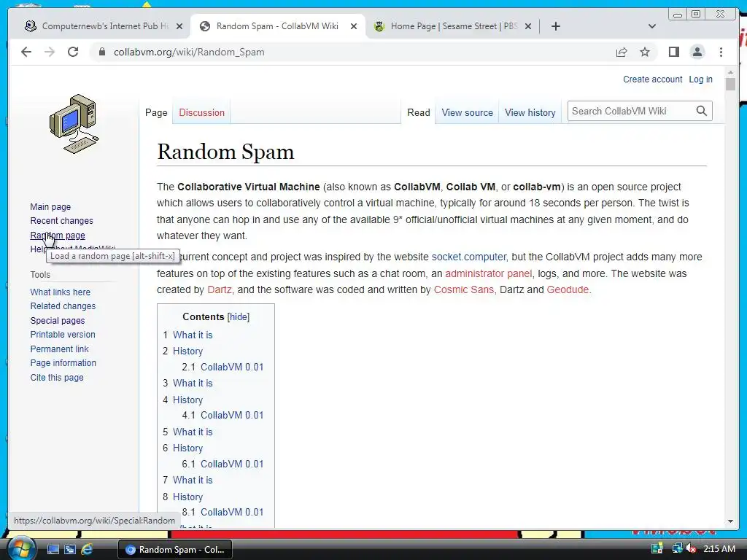Jump to contents entry 1 What it is
This screenshot has width=747, height=560.
coord(193,335)
